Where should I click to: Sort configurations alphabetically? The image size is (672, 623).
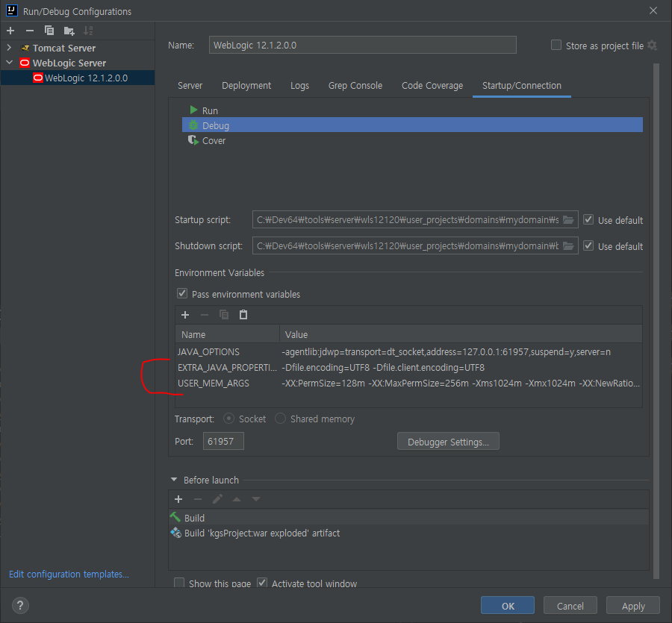[x=88, y=31]
